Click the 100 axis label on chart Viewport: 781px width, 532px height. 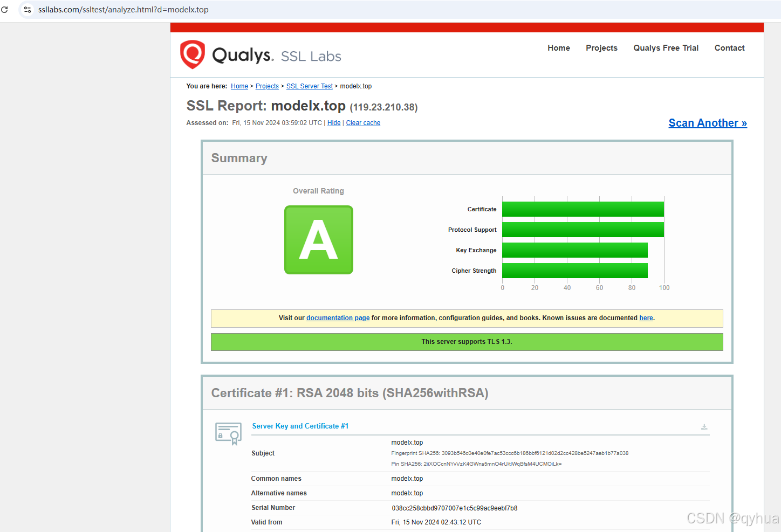[x=664, y=288]
